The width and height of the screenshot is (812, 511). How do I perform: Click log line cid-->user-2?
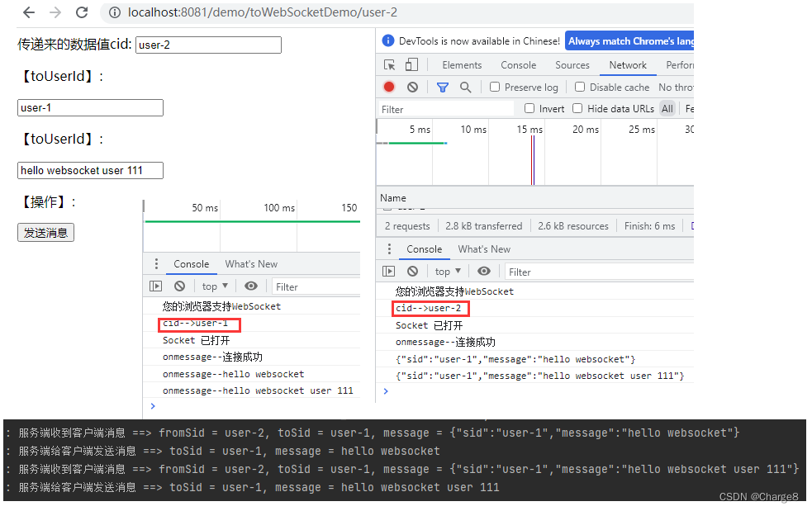428,308
